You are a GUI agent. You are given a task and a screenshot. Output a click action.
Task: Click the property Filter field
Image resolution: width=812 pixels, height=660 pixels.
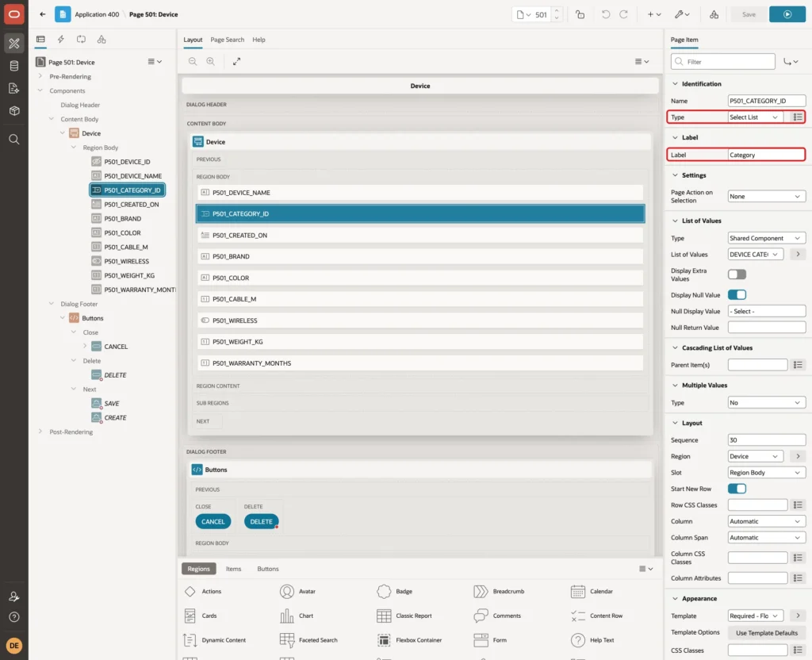click(x=723, y=62)
